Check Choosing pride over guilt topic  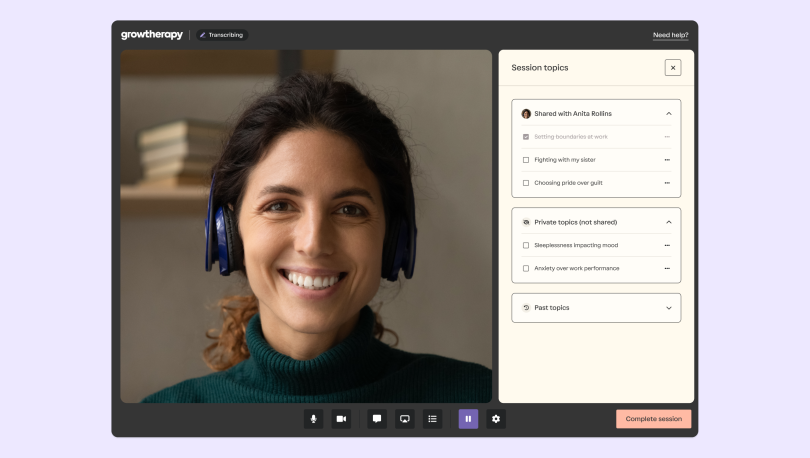pyautogui.click(x=526, y=183)
